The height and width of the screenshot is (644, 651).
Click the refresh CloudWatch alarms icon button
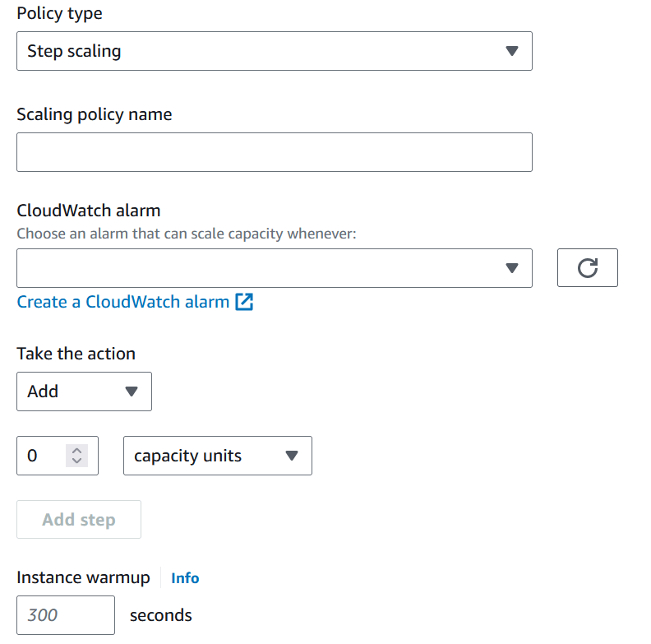coord(587,268)
